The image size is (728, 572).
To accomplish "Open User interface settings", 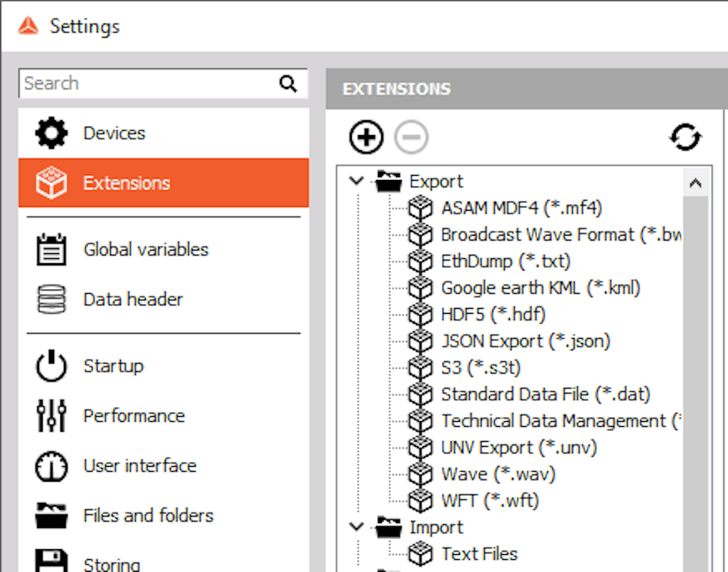I will coord(164,465).
